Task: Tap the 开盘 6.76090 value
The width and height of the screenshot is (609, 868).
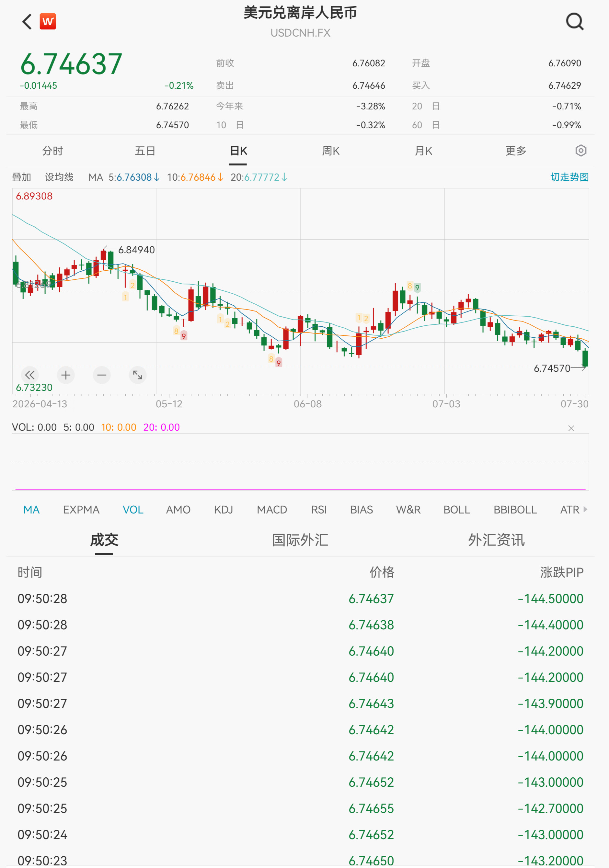Action: pyautogui.click(x=565, y=63)
